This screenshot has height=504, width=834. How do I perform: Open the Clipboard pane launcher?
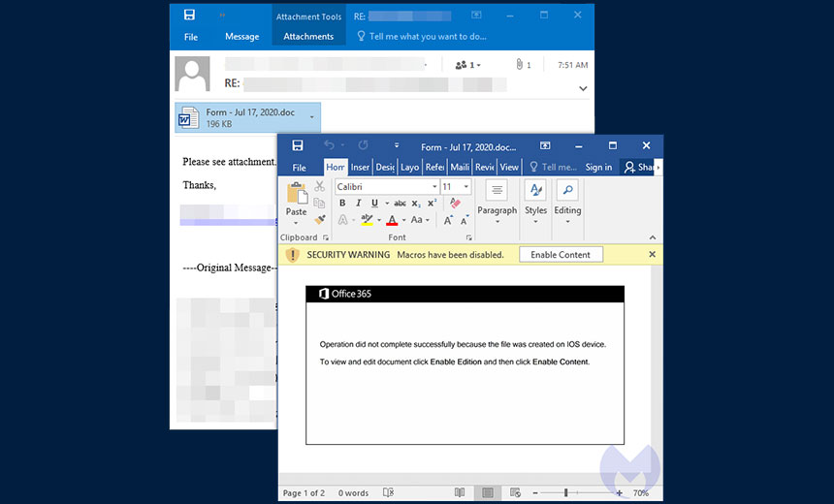coord(326,237)
